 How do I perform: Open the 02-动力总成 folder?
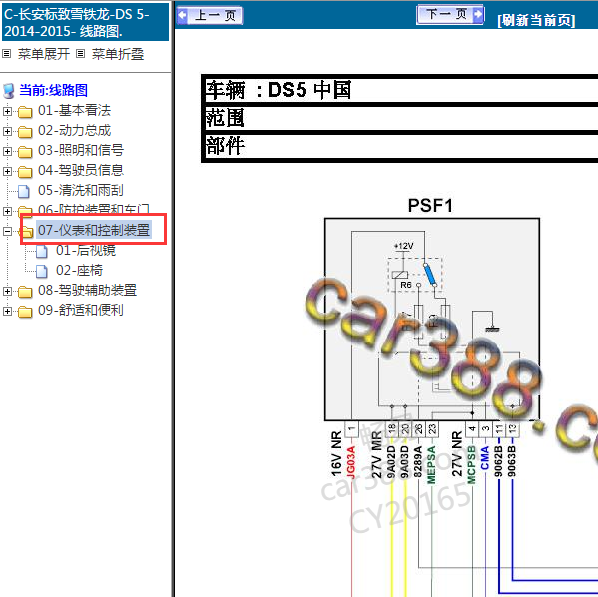tap(74, 130)
